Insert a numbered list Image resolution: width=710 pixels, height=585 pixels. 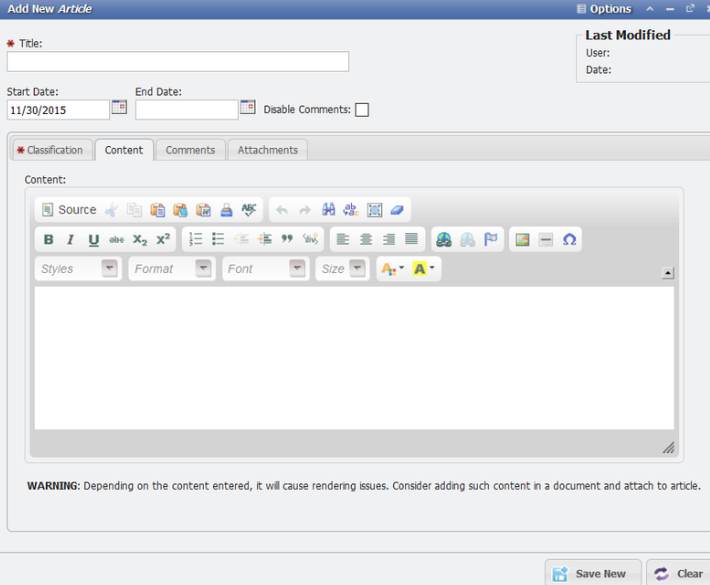[x=195, y=240]
